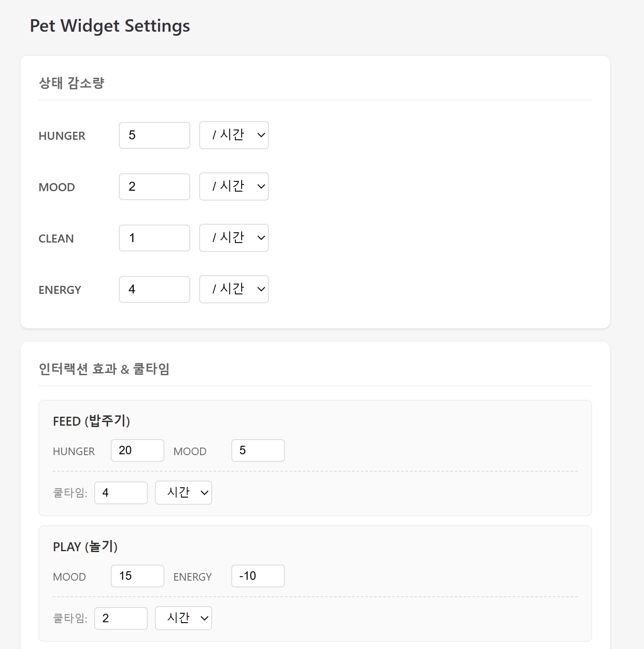Open the HUNGER decay time unit dropdown
Screen dimensions: 644x649
tap(234, 135)
